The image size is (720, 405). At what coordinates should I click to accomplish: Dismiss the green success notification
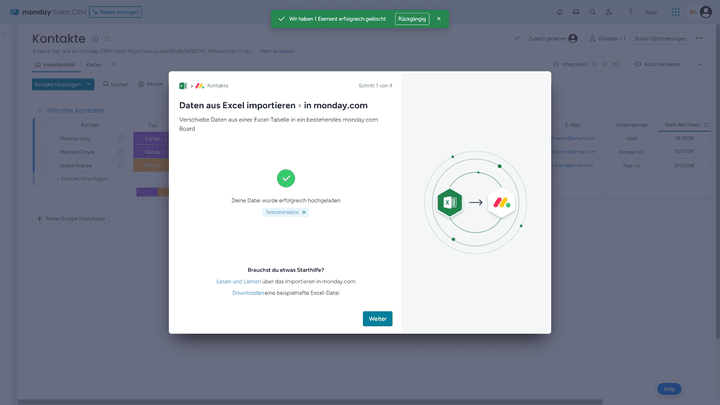tap(438, 18)
